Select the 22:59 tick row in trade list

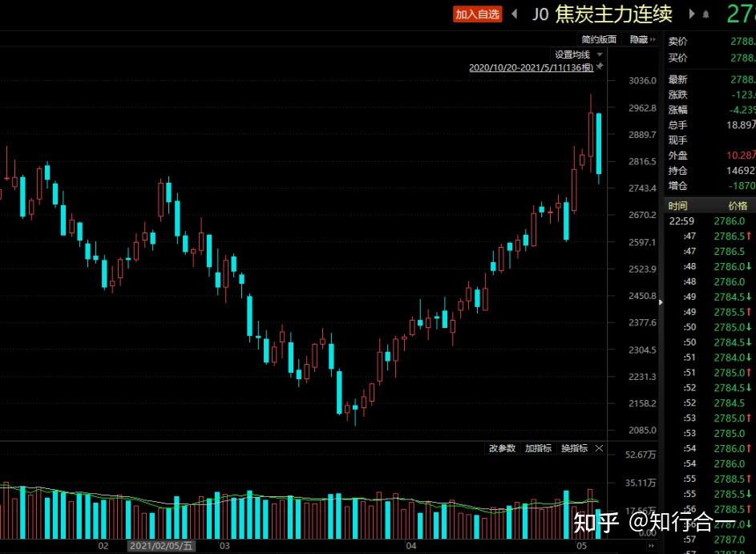click(x=705, y=221)
